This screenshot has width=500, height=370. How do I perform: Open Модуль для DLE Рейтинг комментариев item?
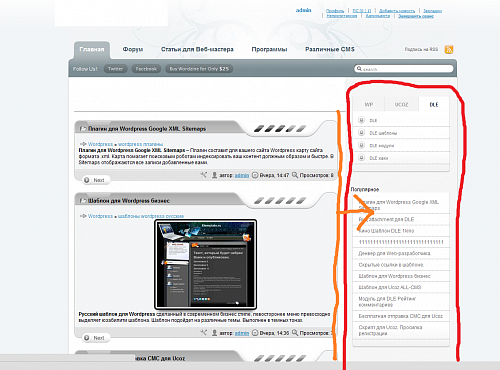387,302
